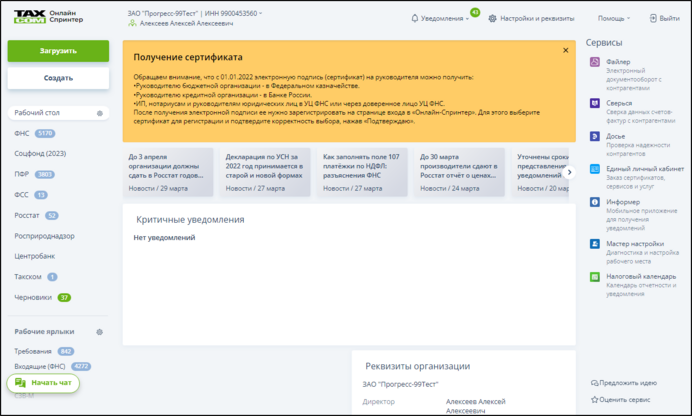Open the Налоговый календарь icon
The image size is (692, 416).
(595, 277)
